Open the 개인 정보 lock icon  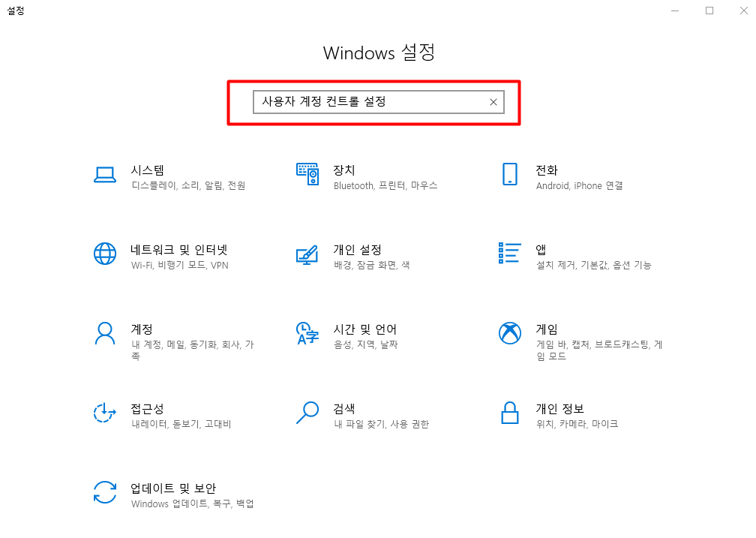coord(510,413)
